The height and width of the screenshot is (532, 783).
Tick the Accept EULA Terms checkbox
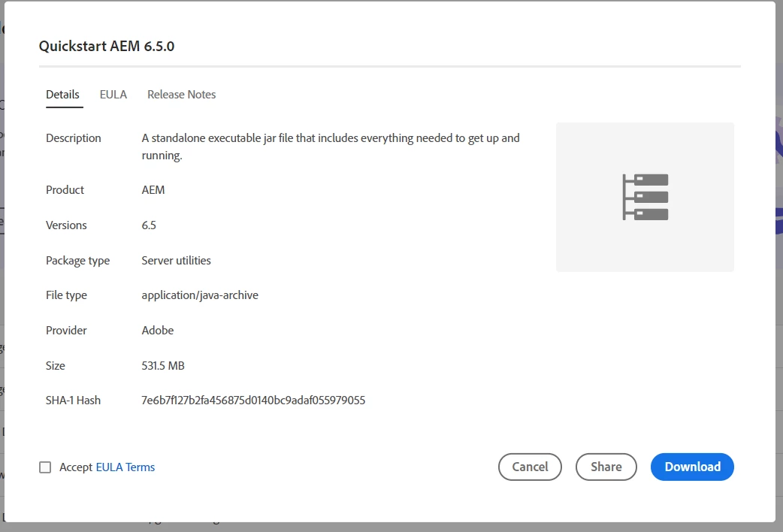[x=45, y=467]
